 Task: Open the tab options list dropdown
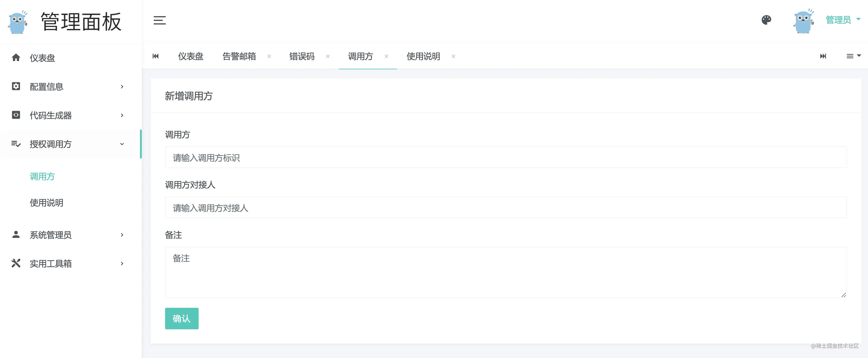point(854,56)
